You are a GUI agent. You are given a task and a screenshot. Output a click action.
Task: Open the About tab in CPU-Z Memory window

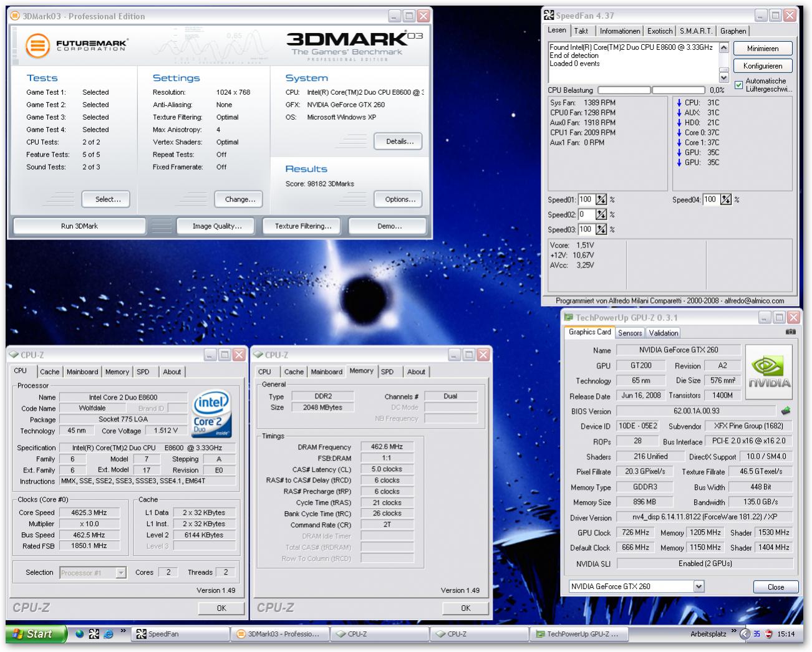(416, 372)
